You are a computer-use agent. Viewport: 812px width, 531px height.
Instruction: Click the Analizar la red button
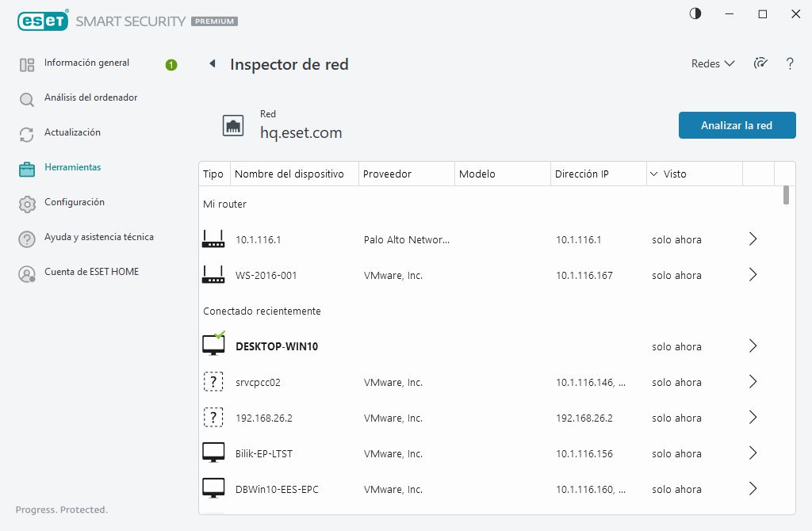pyautogui.click(x=737, y=125)
